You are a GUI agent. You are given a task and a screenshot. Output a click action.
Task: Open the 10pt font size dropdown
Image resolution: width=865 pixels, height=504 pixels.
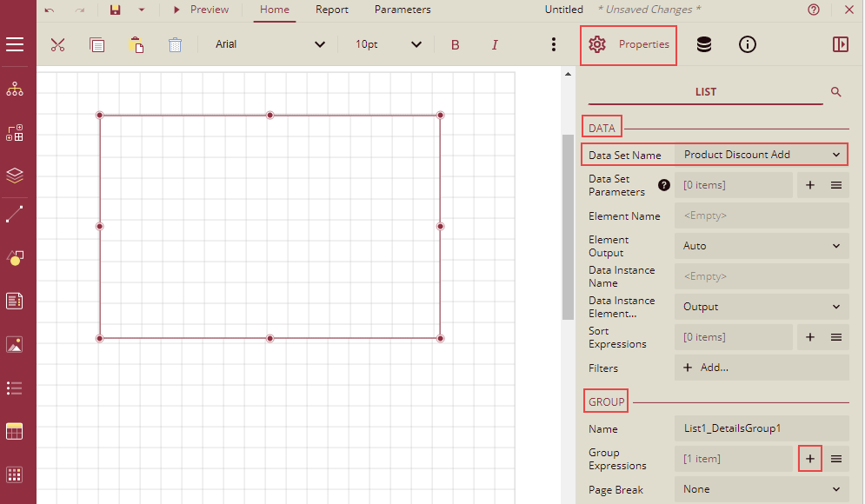(x=389, y=44)
